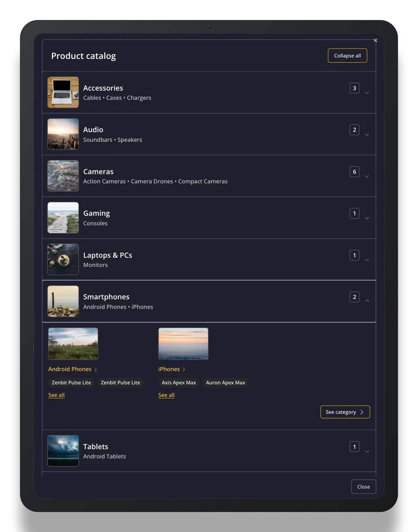This screenshot has width=418, height=532.
Task: Close the dialog with the X icon
Action: pyautogui.click(x=375, y=40)
